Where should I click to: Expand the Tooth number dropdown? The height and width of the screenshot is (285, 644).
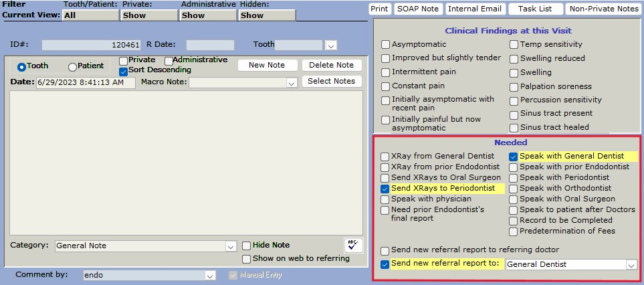330,45
